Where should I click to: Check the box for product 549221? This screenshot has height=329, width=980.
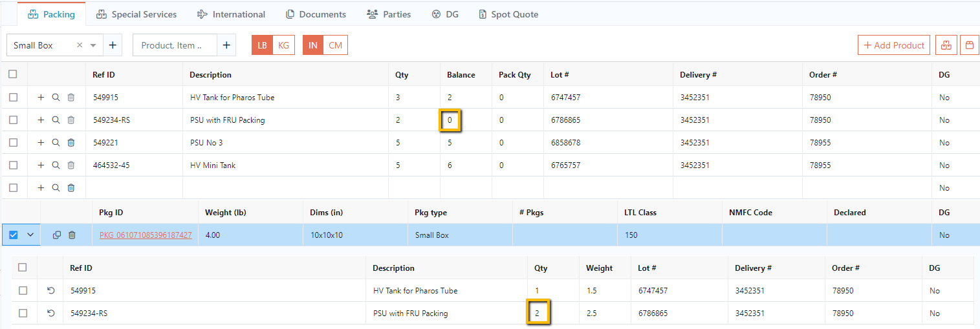coord(13,142)
